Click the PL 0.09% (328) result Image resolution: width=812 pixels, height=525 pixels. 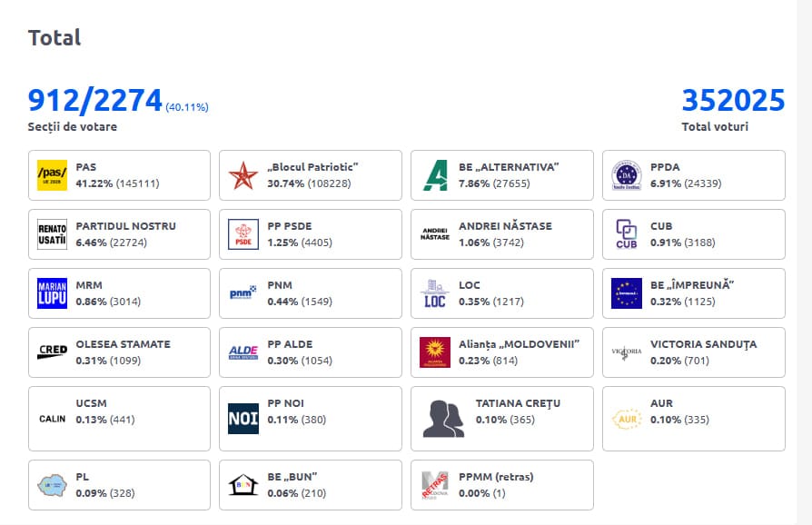click(105, 493)
